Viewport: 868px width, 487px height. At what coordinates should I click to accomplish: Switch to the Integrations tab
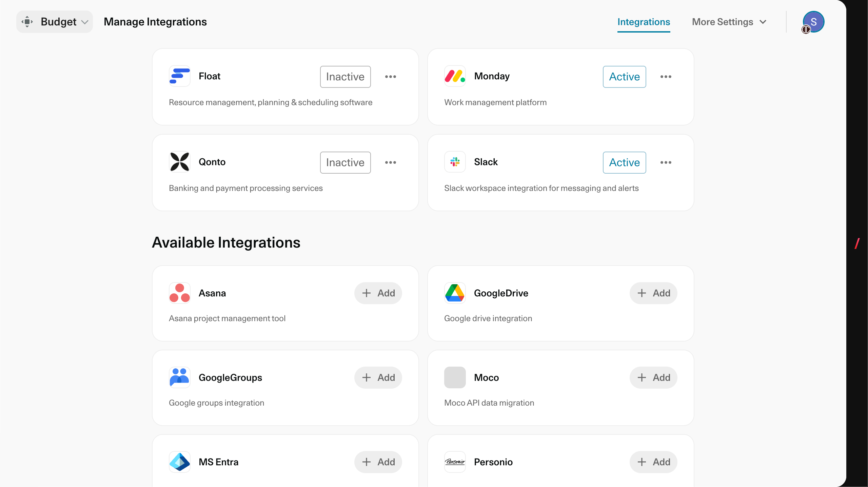coord(644,22)
